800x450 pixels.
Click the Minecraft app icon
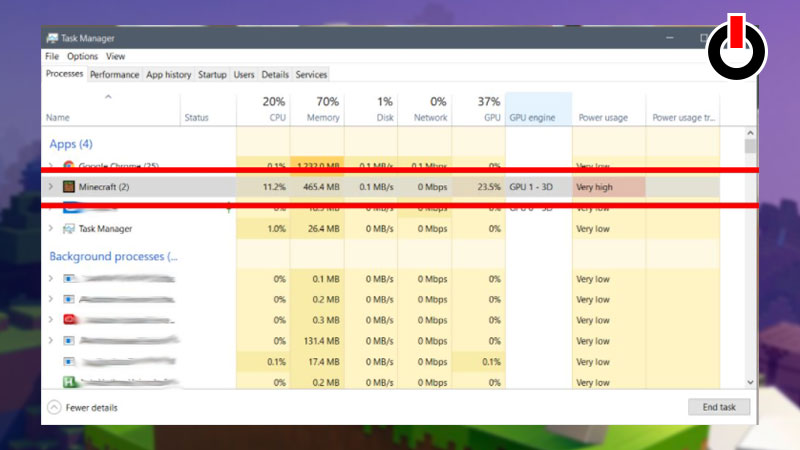click(x=69, y=187)
